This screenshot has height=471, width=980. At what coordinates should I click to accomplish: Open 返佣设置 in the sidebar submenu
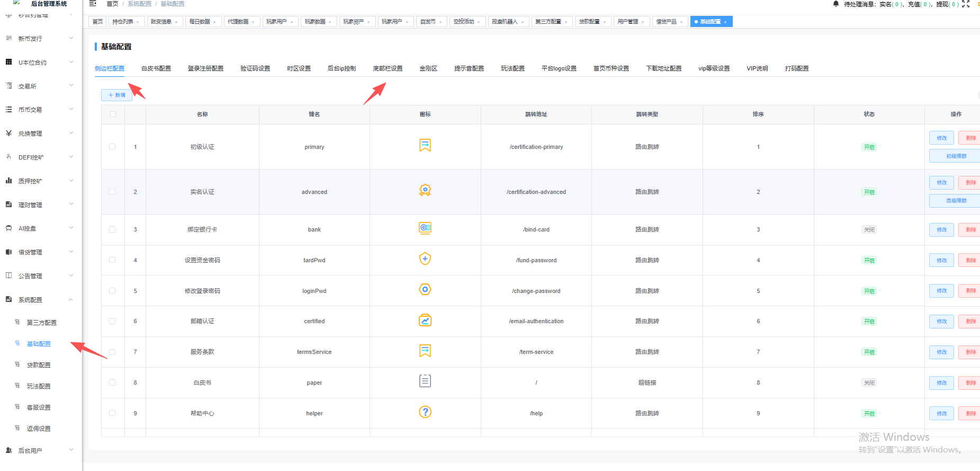tap(39, 428)
